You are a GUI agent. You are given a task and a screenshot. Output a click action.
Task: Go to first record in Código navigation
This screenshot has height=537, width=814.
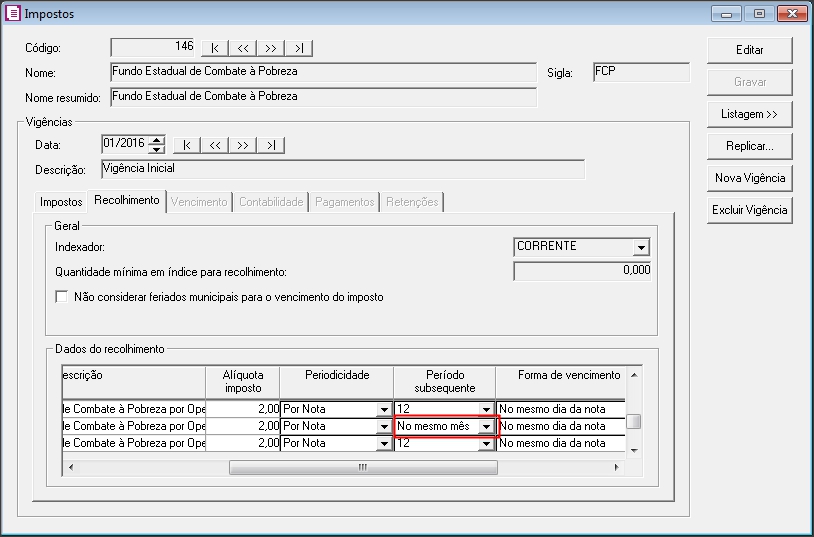[x=215, y=48]
